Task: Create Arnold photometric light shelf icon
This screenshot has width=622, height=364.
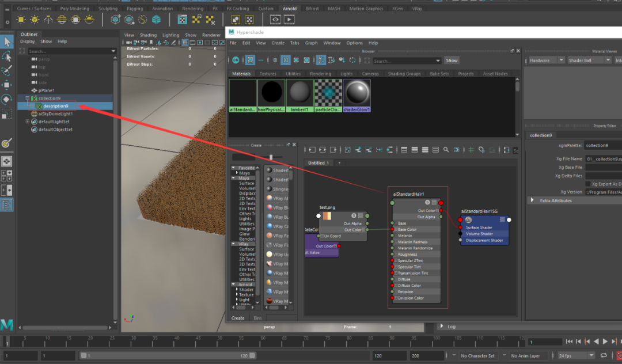Action: tap(48, 20)
